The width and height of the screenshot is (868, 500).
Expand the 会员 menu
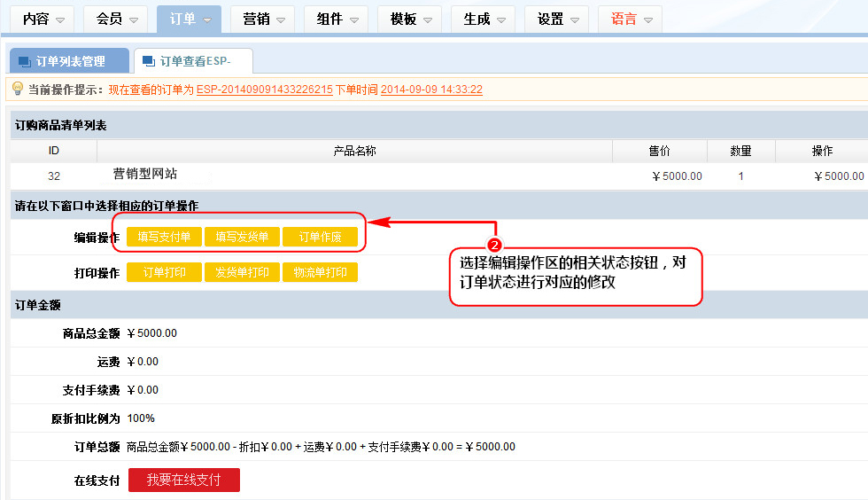tap(116, 19)
